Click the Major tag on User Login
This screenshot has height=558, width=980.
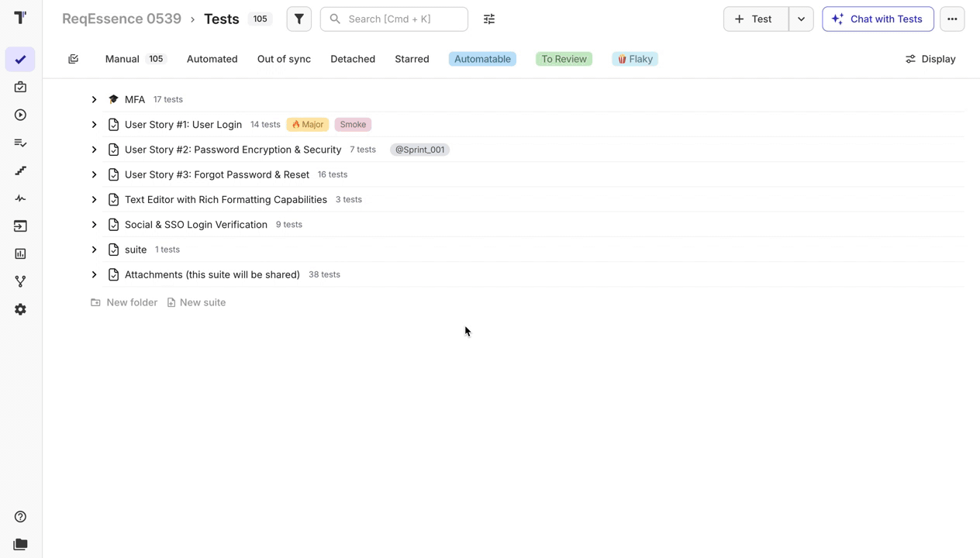pos(308,125)
